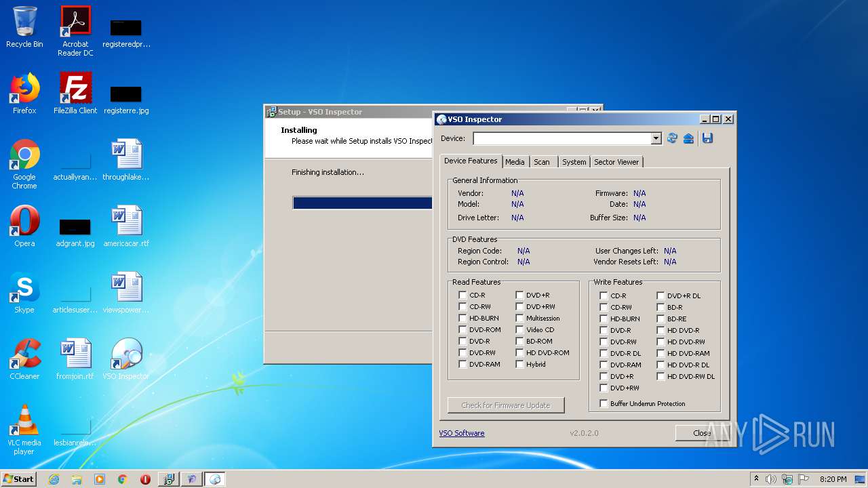
Task: Click the taskbar clock showing 8:20 PM
Action: click(833, 479)
